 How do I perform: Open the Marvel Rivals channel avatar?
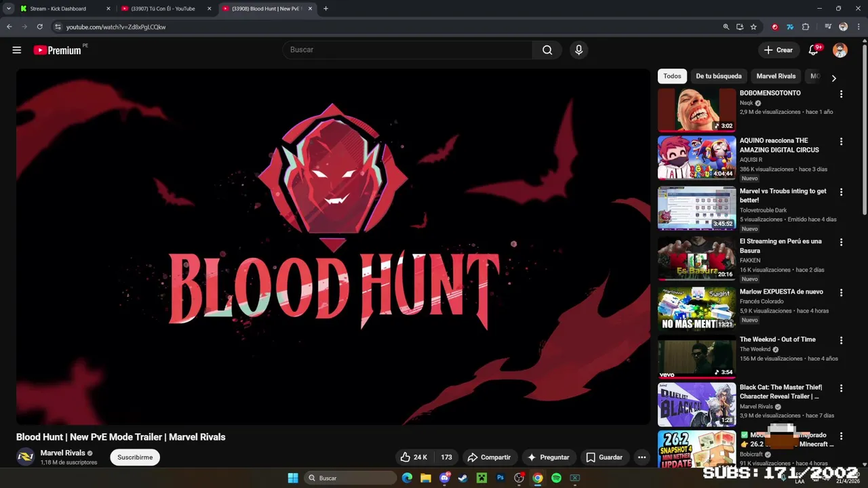click(x=25, y=457)
